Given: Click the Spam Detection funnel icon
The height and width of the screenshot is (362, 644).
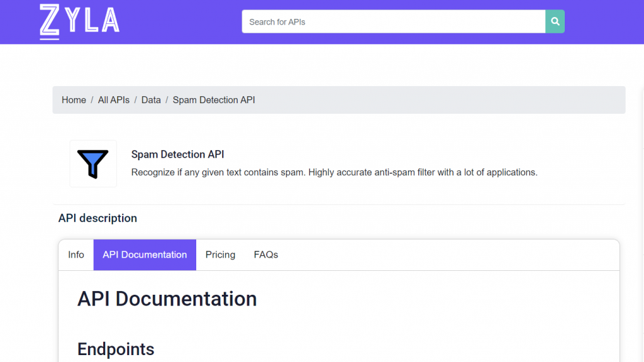Looking at the screenshot, I should point(93,164).
